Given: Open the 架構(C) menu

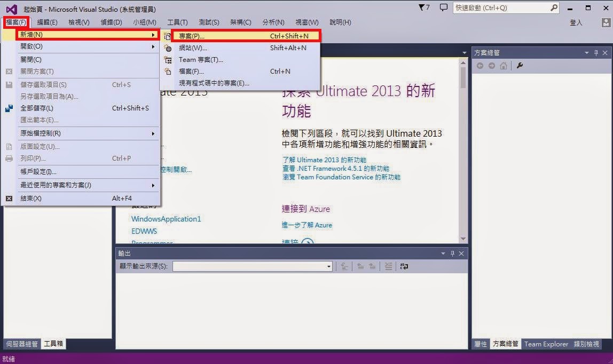Looking at the screenshot, I should (240, 22).
